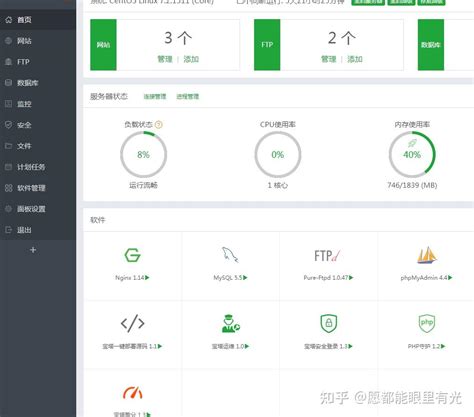
Task: Click the green arrow after PHP守护 1.2
Action: (x=443, y=346)
